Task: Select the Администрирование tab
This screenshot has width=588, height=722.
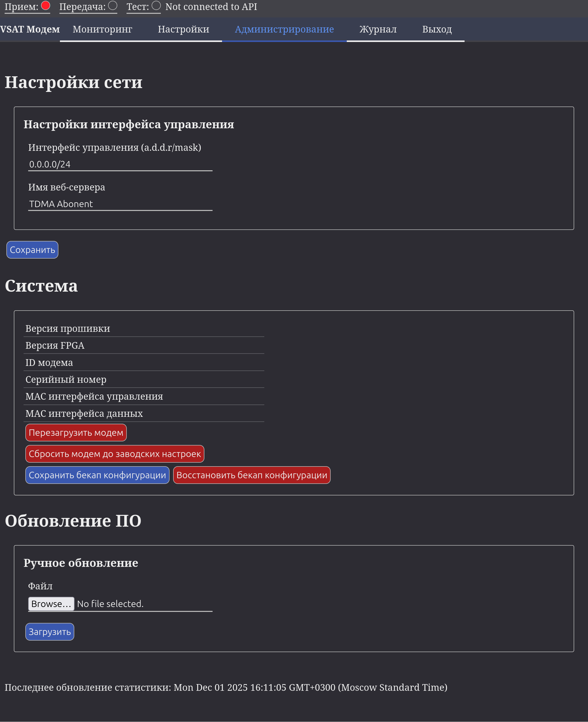Action: coord(284,29)
